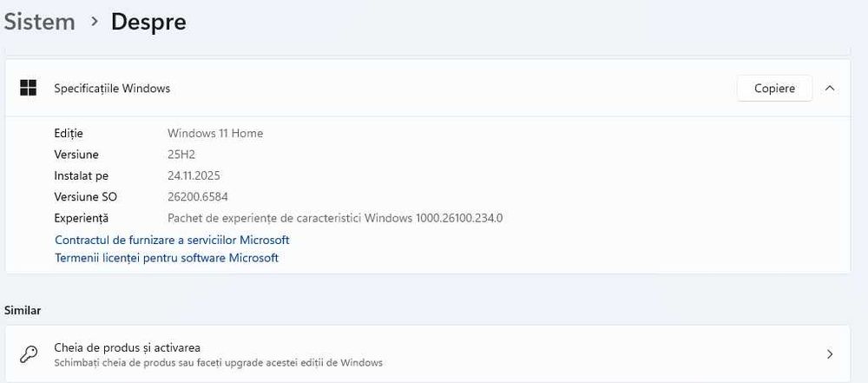Select the Versiune label
The height and width of the screenshot is (383, 868).
click(76, 154)
